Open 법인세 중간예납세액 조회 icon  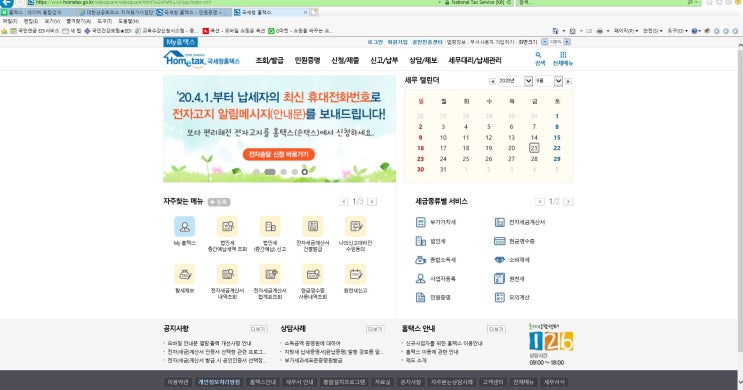pyautogui.click(x=227, y=227)
